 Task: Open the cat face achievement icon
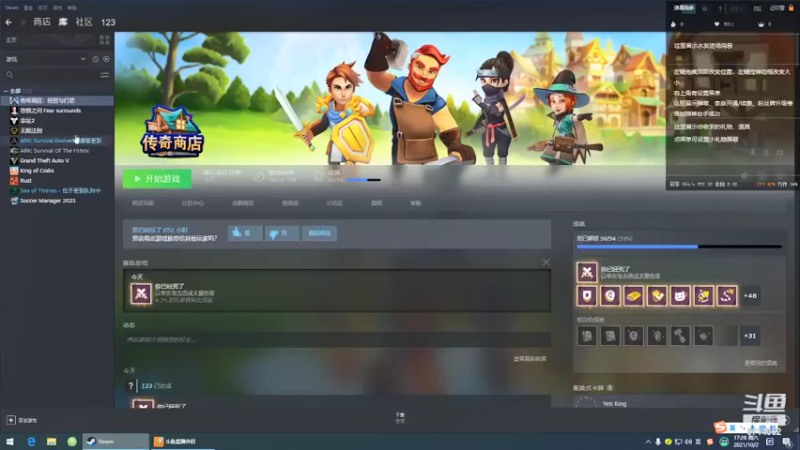680,296
